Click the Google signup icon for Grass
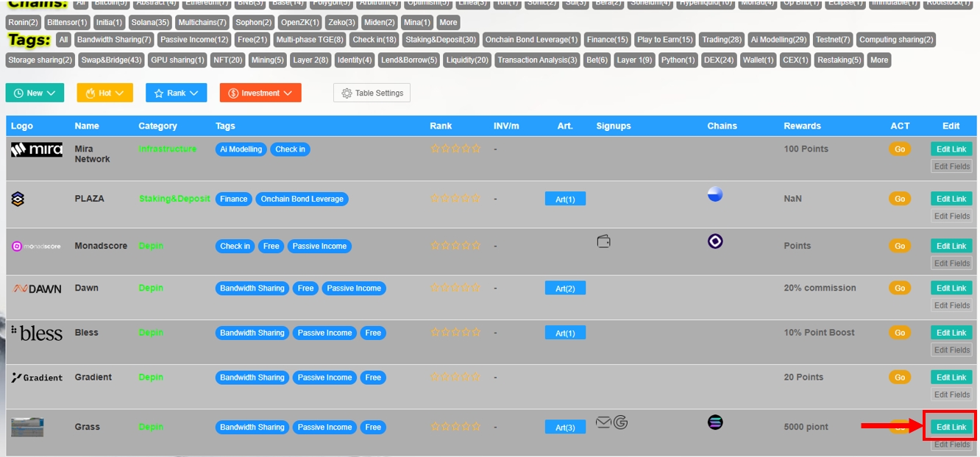This screenshot has width=980, height=457. [x=620, y=422]
